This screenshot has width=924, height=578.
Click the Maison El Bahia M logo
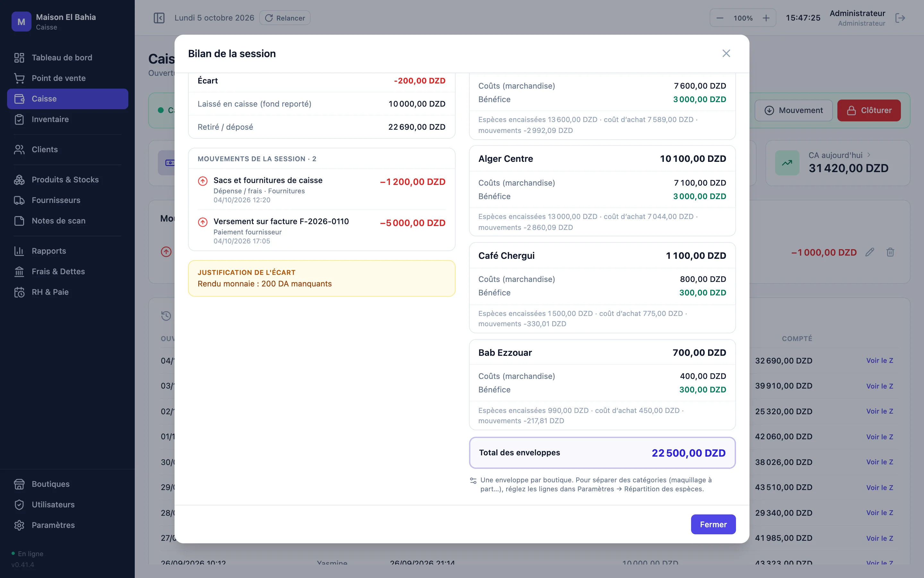point(21,22)
